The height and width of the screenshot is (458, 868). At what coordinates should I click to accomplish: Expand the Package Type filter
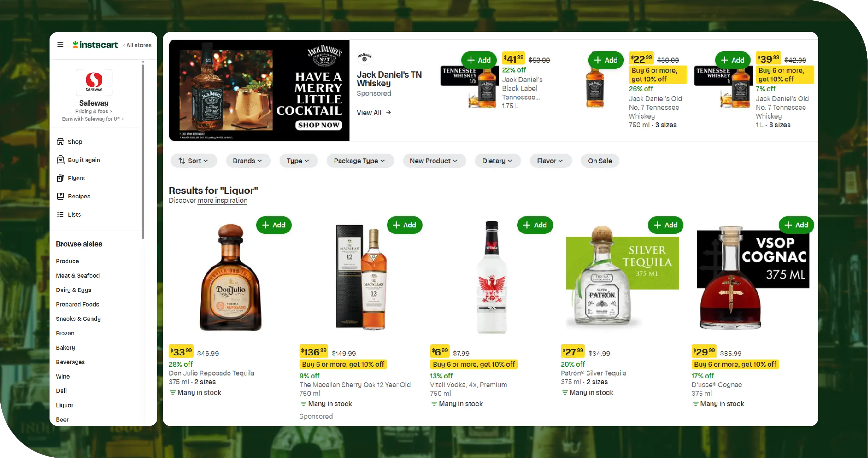click(x=360, y=161)
